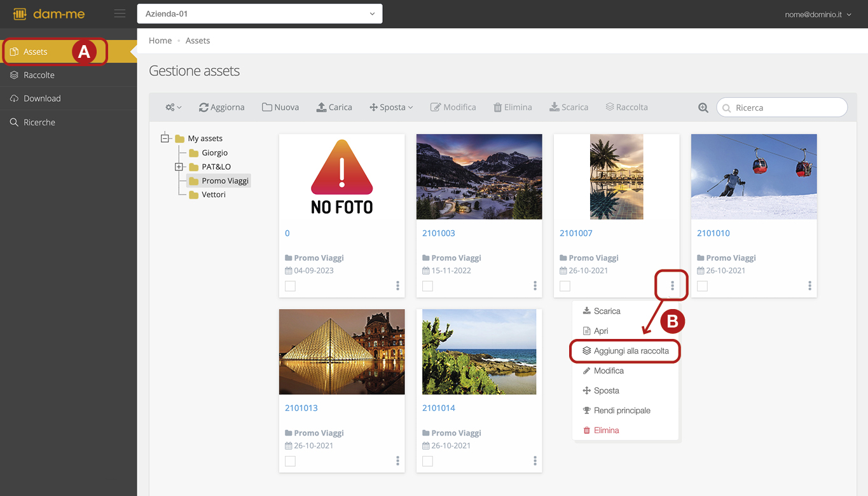Screen dimensions: 868x496
Task: Choose Scarica from the context menu
Action: point(626,311)
